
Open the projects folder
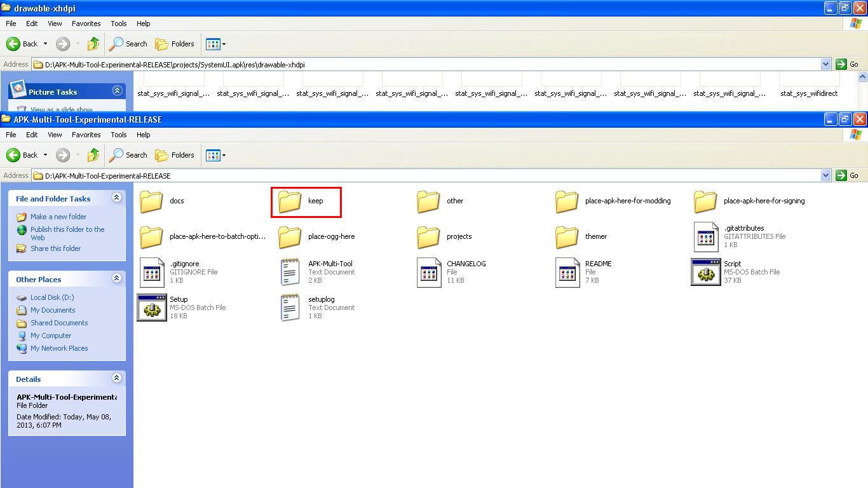point(444,236)
